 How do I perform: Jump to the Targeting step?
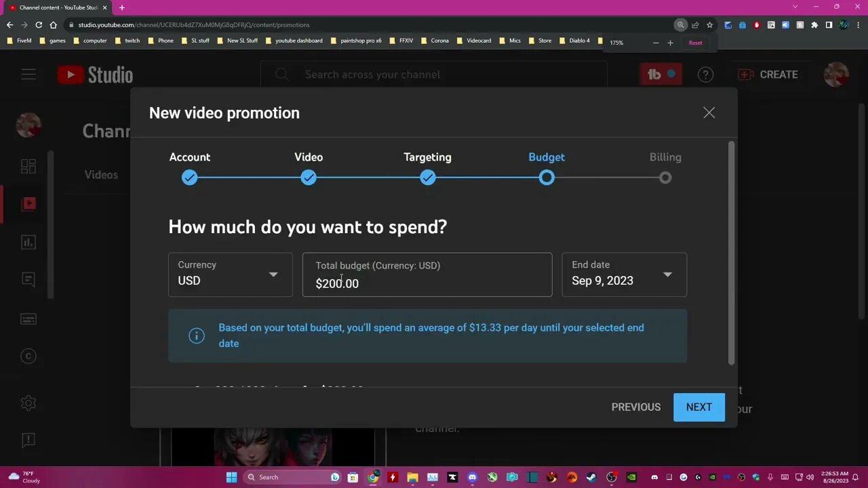(427, 178)
